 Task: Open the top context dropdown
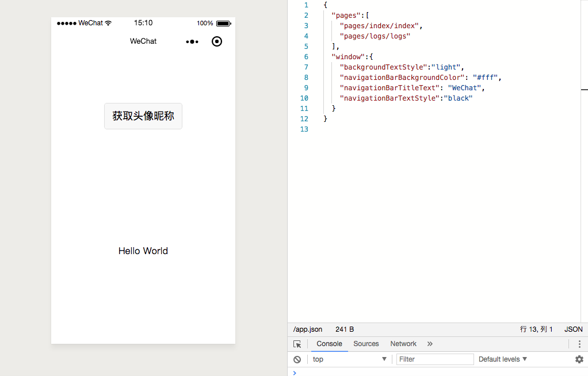349,359
